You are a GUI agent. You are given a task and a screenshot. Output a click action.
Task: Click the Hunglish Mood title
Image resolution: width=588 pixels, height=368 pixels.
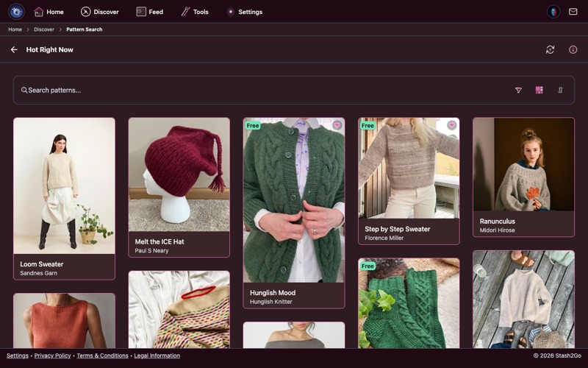[x=273, y=292]
